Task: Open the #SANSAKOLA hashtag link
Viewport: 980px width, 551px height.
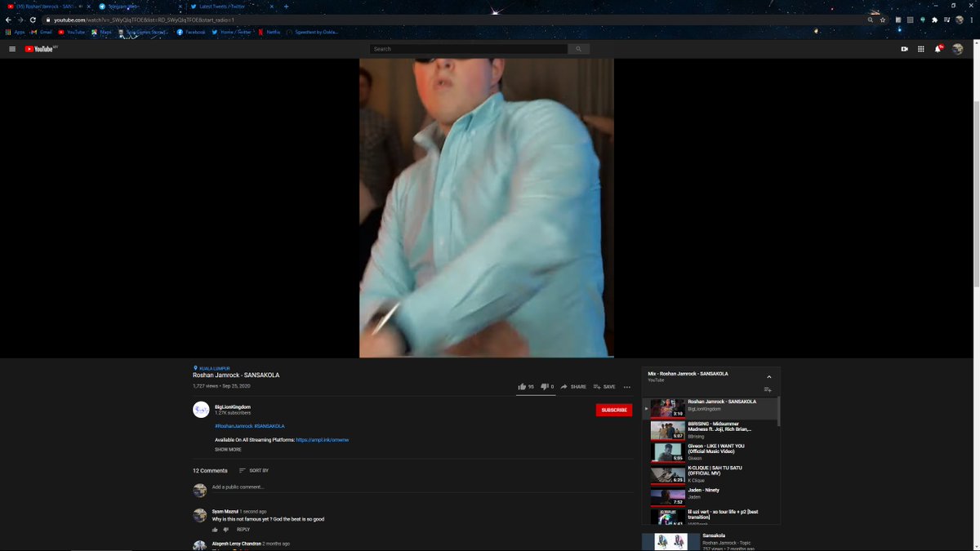Action: (x=269, y=426)
